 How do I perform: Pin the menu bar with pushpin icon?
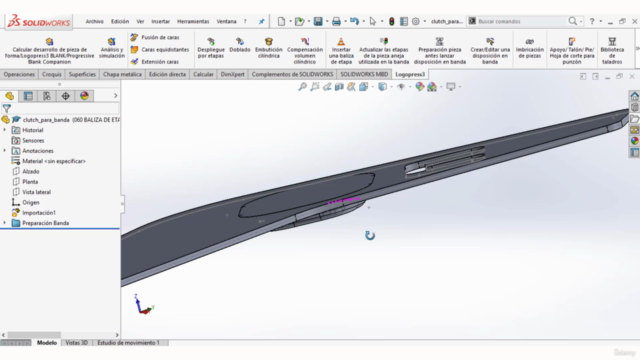[261, 21]
